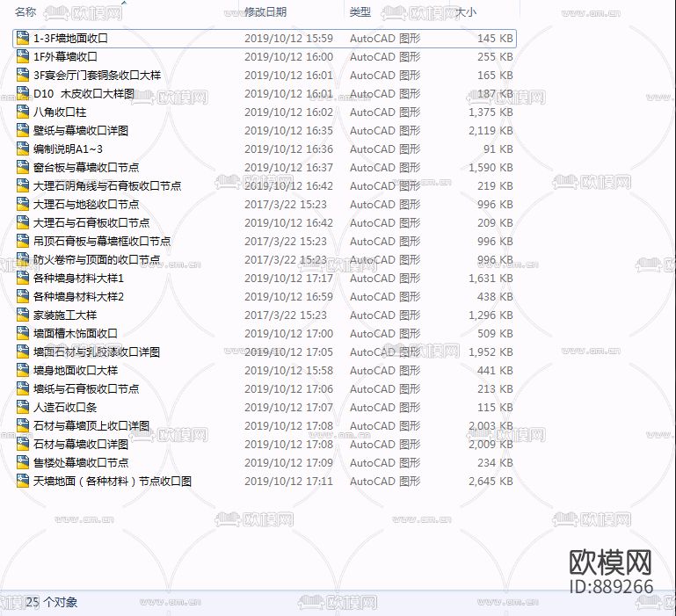Click the icon for 石材与幕墙顶上收口详图

pos(23,426)
